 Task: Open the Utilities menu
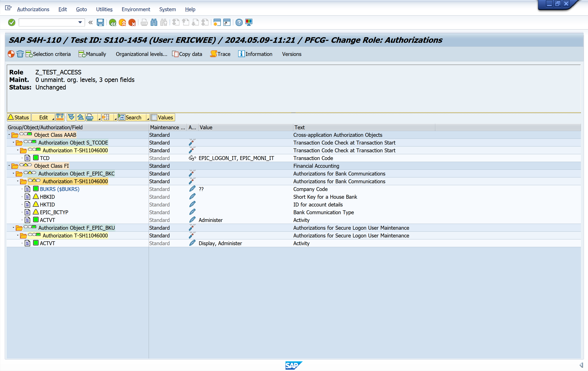(104, 9)
